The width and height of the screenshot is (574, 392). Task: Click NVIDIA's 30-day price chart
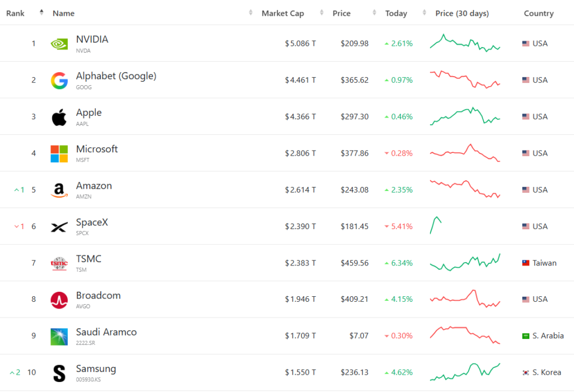coord(465,43)
